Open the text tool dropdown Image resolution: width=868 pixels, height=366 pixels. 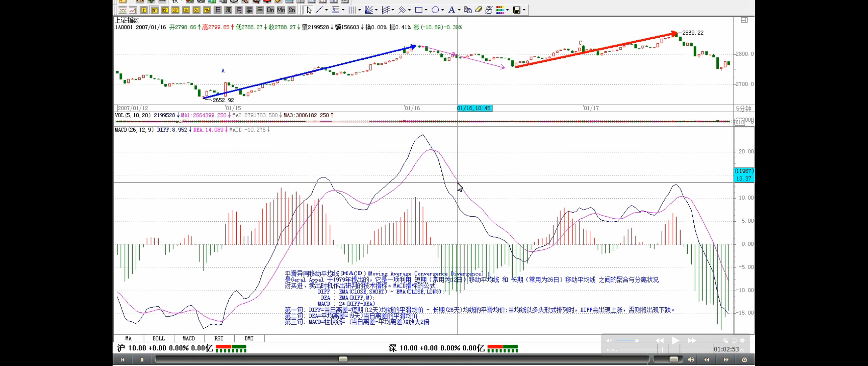[x=459, y=10]
